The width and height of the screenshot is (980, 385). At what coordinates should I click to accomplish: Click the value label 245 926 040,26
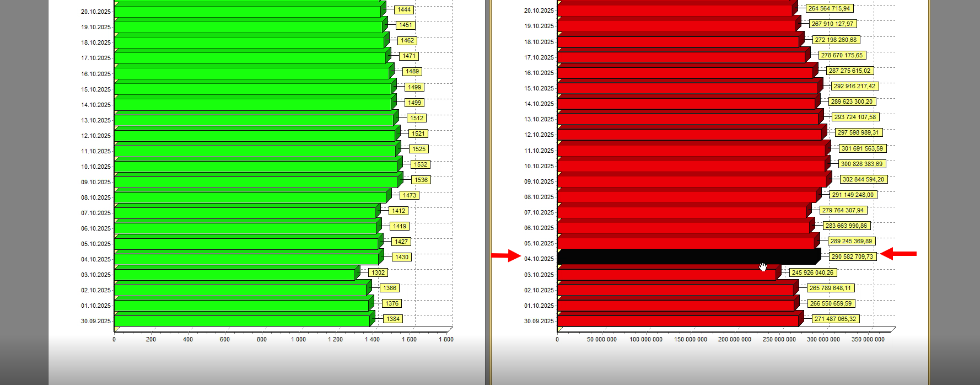pyautogui.click(x=812, y=272)
